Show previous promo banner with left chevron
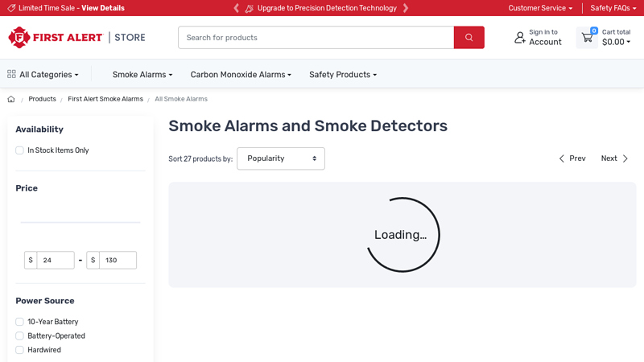The width and height of the screenshot is (644, 362). click(x=236, y=8)
